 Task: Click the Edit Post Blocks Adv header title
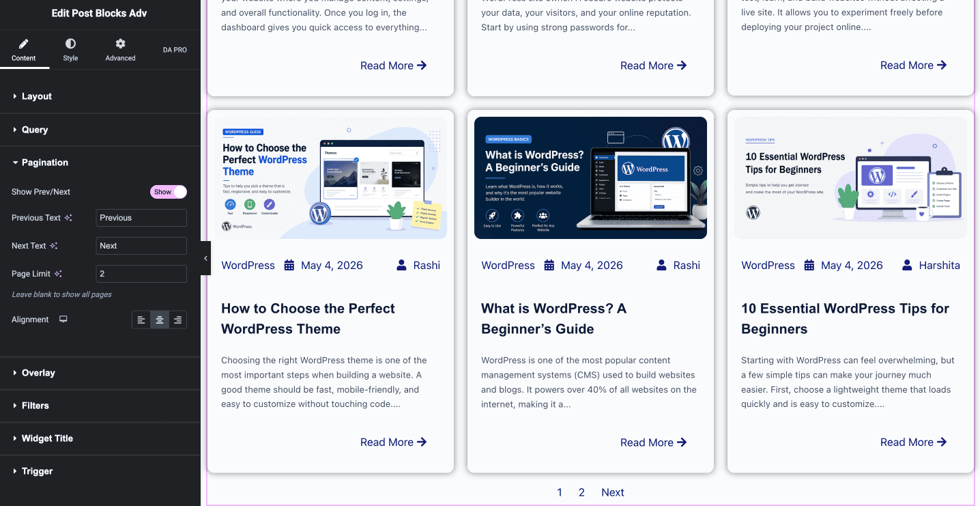[x=100, y=13]
